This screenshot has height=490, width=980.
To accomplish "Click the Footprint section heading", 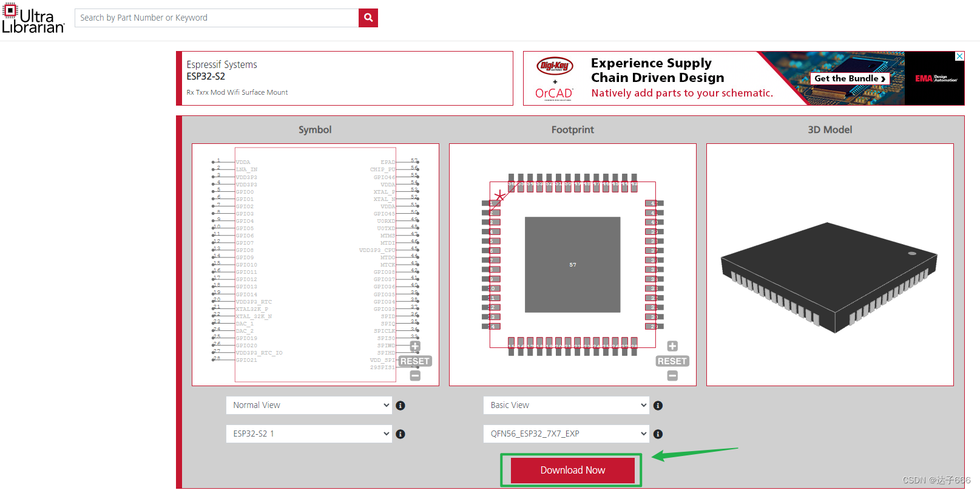I will tap(573, 129).
